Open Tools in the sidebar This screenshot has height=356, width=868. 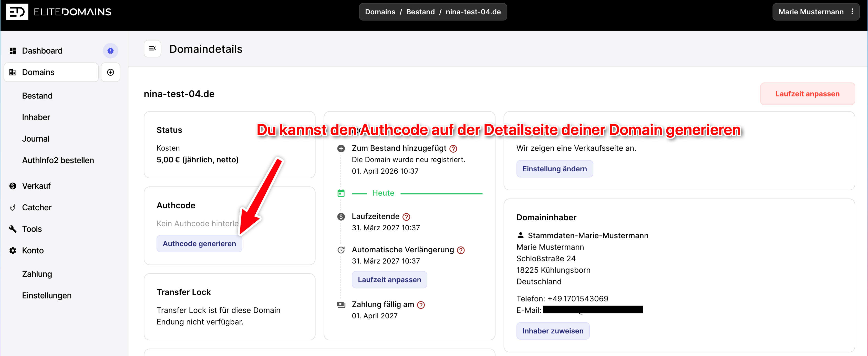32,229
